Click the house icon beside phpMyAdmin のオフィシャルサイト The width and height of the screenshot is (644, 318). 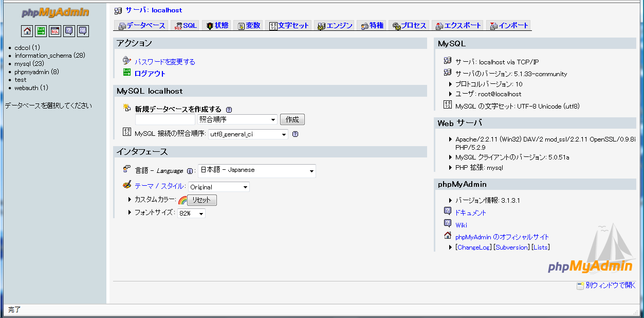tap(448, 236)
